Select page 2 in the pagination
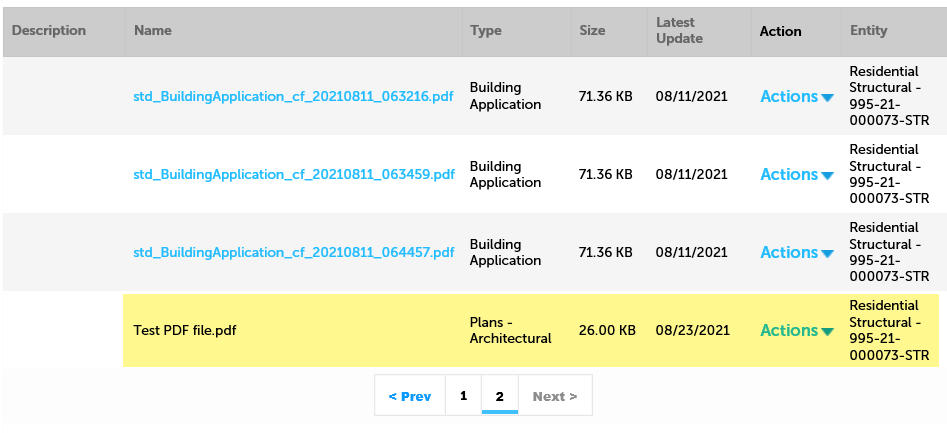947x433 pixels. click(499, 396)
